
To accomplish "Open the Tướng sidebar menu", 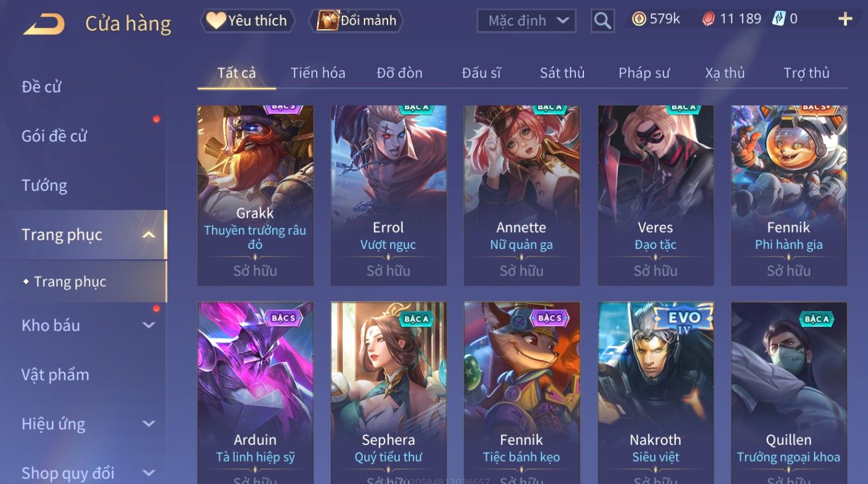I will click(44, 186).
